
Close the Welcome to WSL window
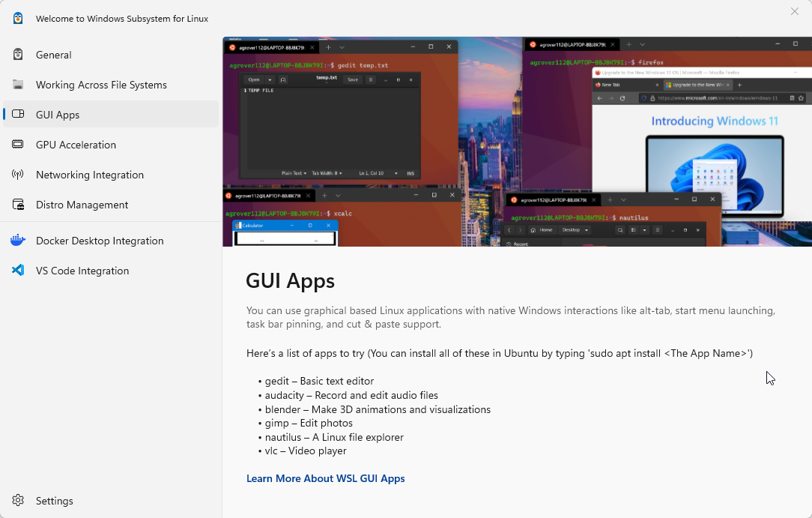[794, 11]
